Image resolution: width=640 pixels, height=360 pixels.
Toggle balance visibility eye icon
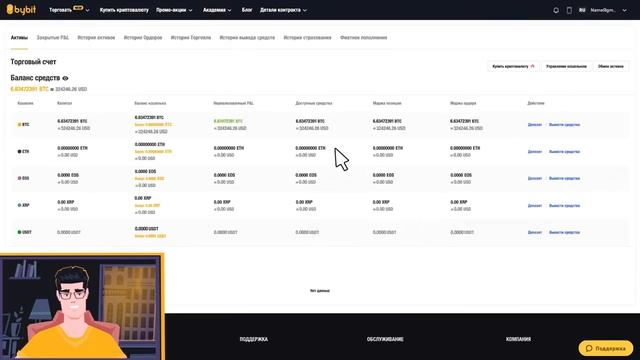[65, 78]
